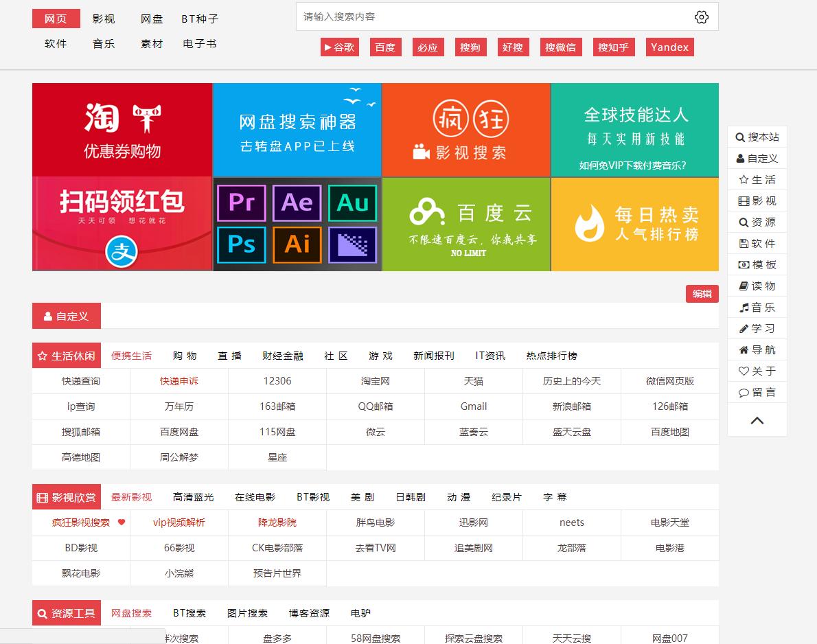Select the 美剧 category in 影视欣赏 section
This screenshot has height=644, width=817.
pos(361,496)
